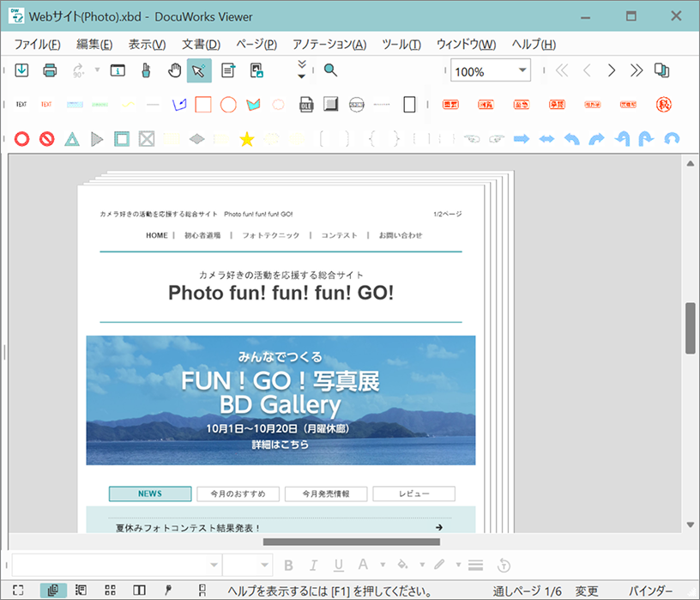Viewport: 700px width, 600px height.
Task: Toggle the stacked pages view mode
Action: (53, 591)
